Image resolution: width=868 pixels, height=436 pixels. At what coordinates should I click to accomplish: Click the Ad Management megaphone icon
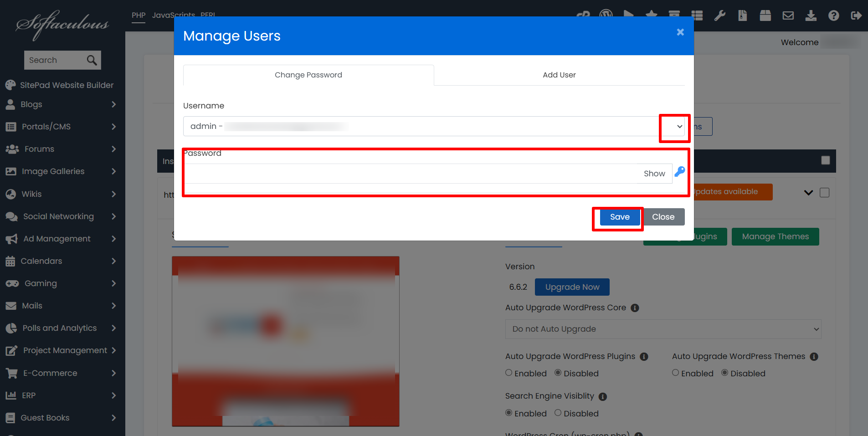[x=11, y=239]
